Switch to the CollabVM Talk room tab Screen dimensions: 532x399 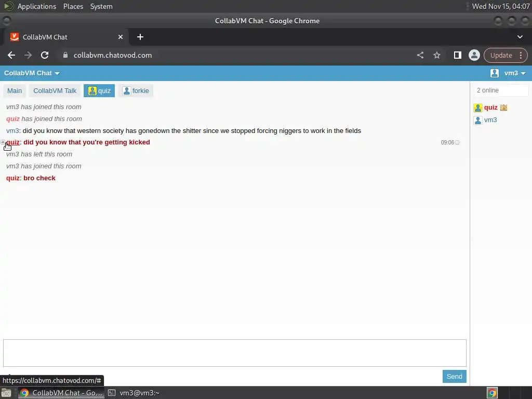pos(55,90)
